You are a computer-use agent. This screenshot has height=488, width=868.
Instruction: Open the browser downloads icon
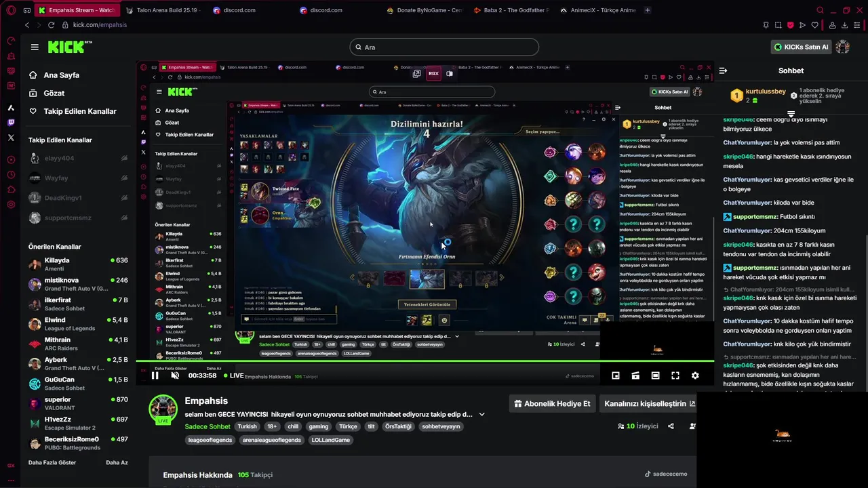click(x=845, y=25)
